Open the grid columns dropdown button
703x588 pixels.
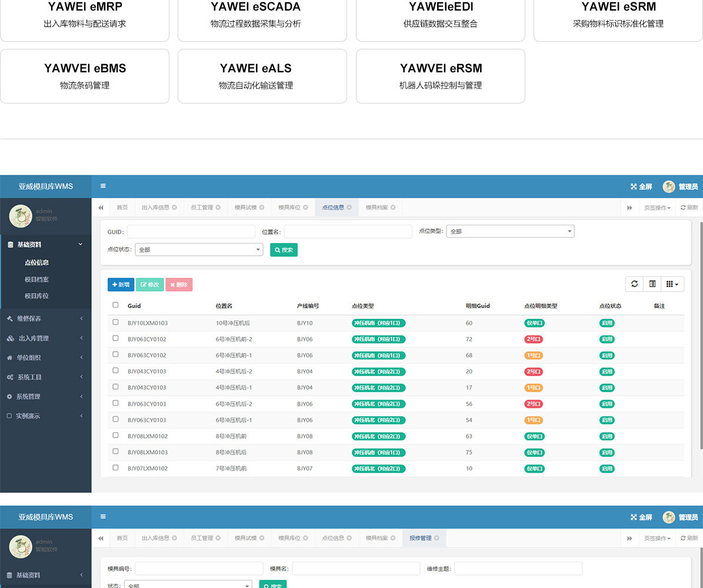click(672, 284)
